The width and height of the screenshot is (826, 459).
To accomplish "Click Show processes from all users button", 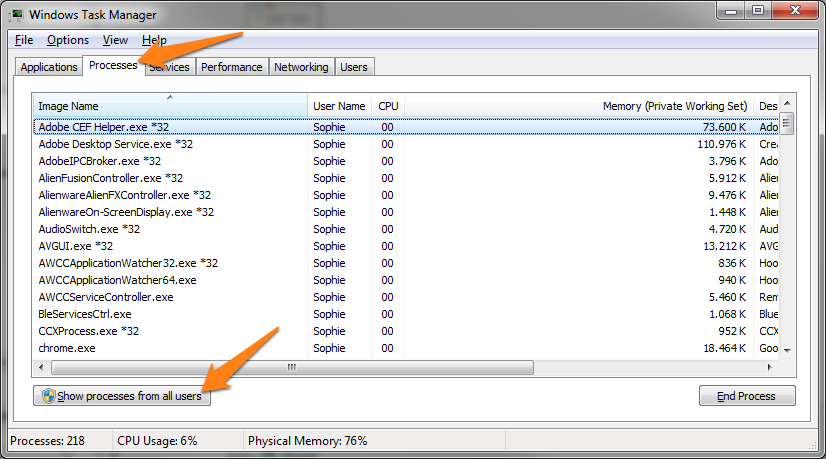I will tap(122, 396).
